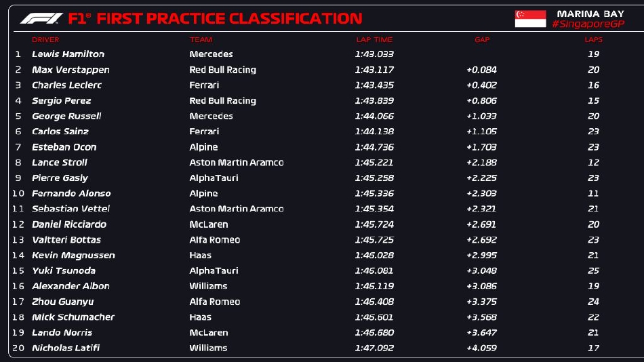Click the First Practice Classification title
644x362 pixels.
pyautogui.click(x=229, y=19)
